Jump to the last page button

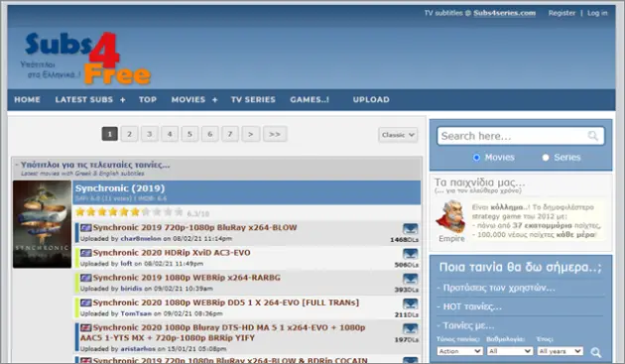[x=275, y=134]
